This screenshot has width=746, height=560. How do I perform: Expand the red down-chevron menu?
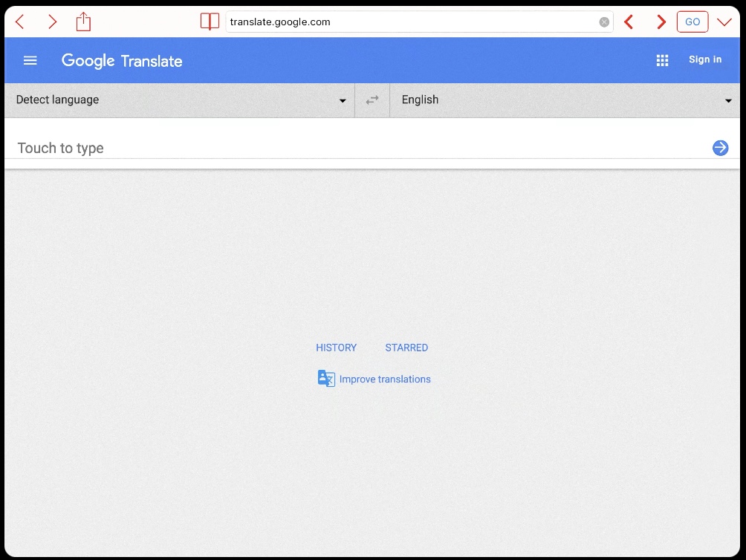[x=724, y=22]
